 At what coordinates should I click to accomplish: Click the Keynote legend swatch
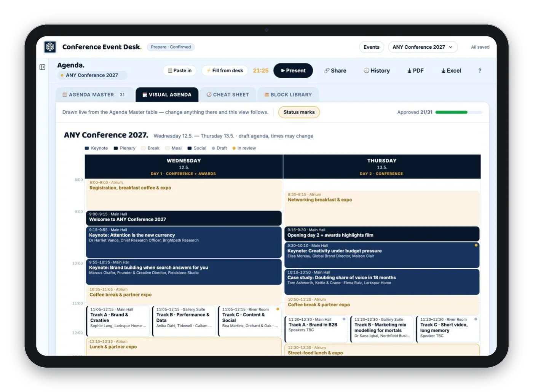click(87, 148)
